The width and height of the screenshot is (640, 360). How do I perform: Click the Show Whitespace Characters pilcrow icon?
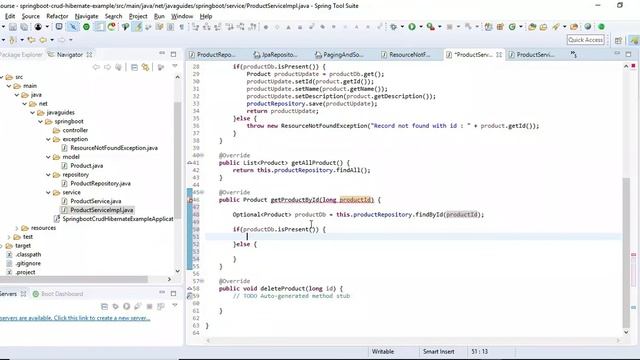[182, 27]
